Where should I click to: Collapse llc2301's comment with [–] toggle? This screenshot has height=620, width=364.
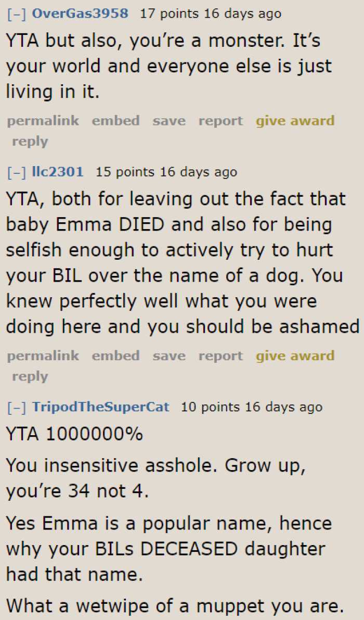coord(17,172)
